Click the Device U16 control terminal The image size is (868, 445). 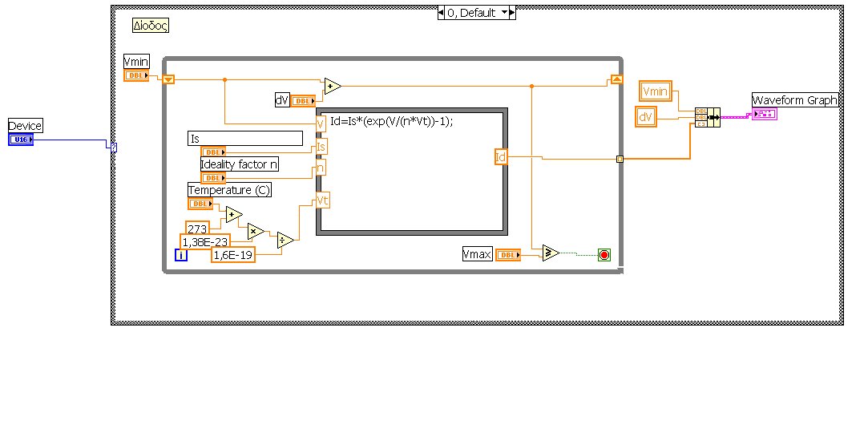pyautogui.click(x=21, y=140)
